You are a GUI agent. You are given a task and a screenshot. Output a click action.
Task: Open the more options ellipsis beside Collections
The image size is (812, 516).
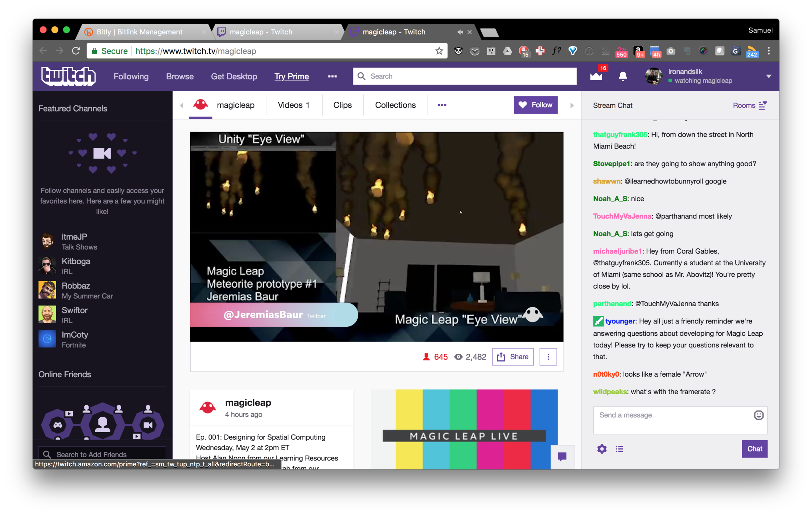(442, 105)
